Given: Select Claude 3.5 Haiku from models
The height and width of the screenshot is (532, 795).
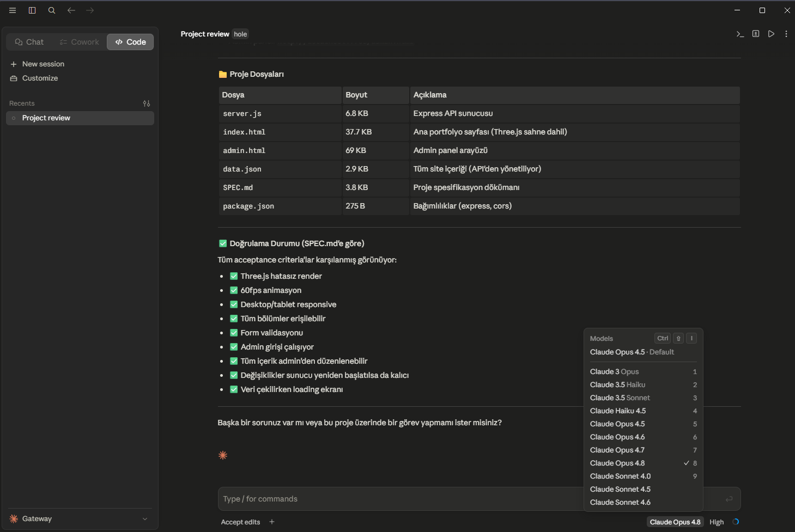Looking at the screenshot, I should pyautogui.click(x=643, y=385).
